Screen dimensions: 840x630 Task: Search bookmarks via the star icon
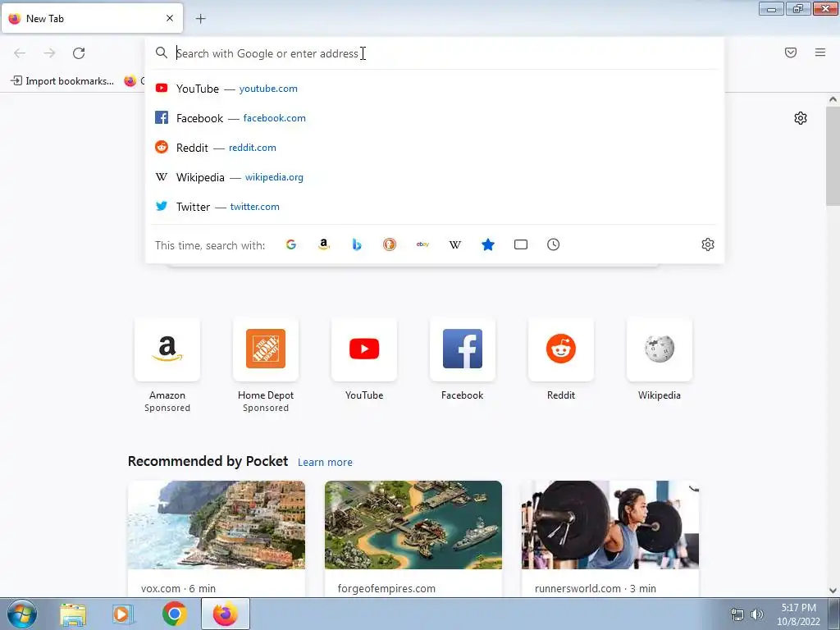click(488, 244)
